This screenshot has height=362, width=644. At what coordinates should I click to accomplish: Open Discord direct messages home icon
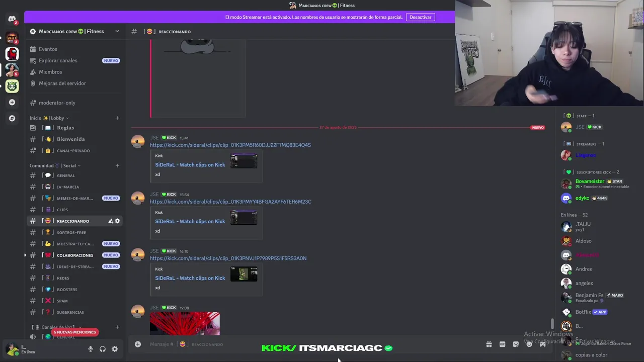[12, 19]
